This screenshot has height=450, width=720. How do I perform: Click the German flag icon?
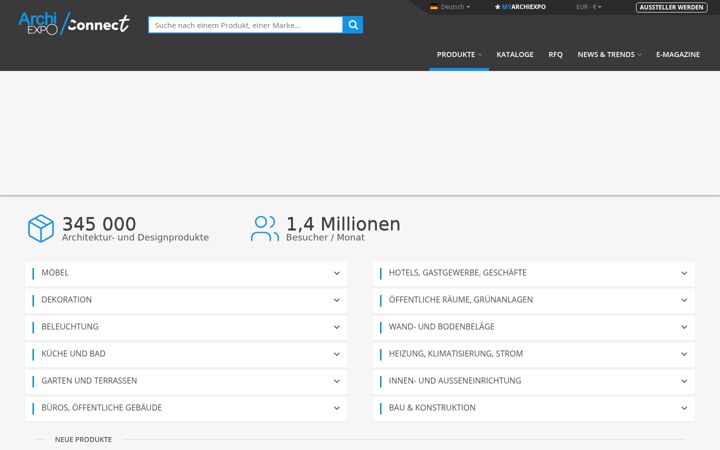[433, 7]
